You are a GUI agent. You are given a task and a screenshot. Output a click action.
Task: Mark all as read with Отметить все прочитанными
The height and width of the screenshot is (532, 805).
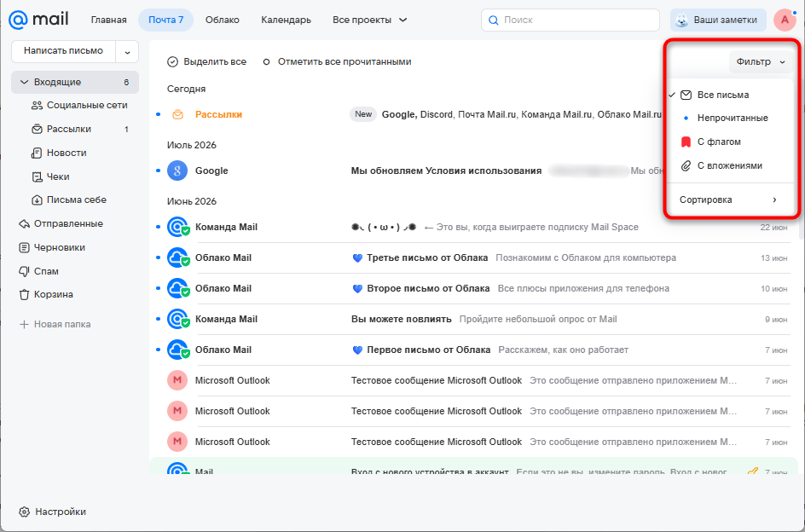point(337,61)
